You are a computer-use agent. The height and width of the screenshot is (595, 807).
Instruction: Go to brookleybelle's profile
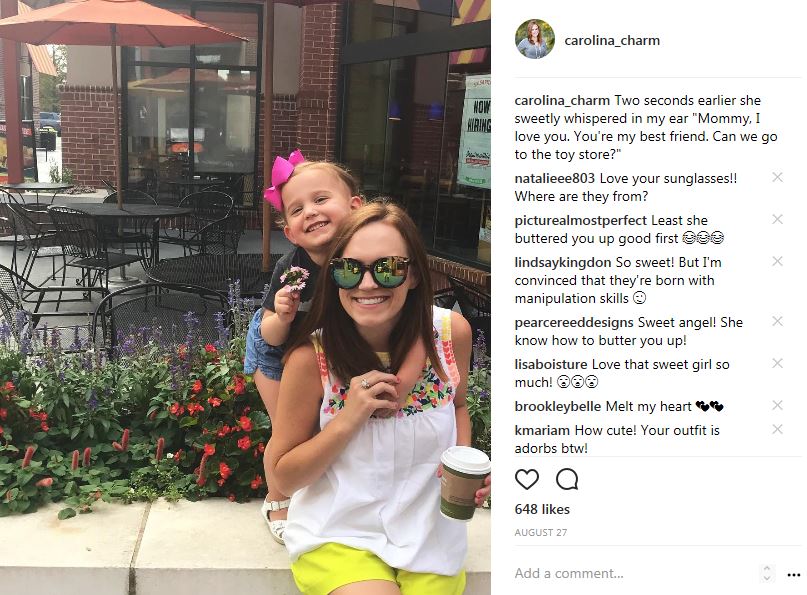pyautogui.click(x=557, y=407)
